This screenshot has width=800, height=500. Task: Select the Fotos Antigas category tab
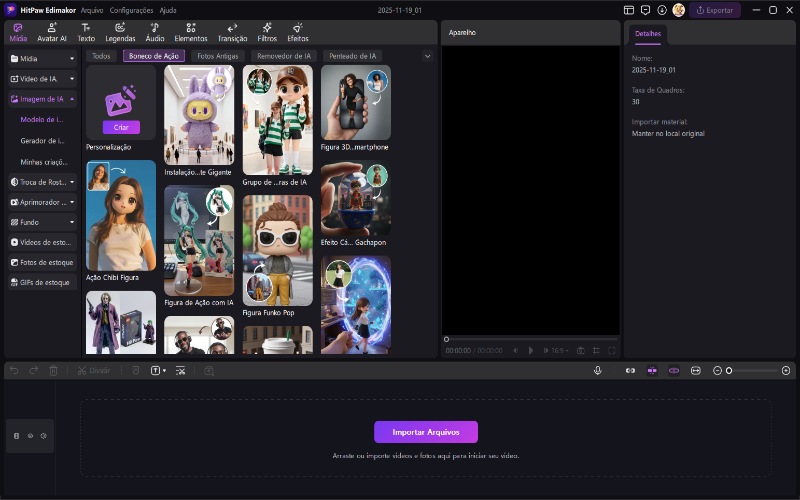point(218,56)
